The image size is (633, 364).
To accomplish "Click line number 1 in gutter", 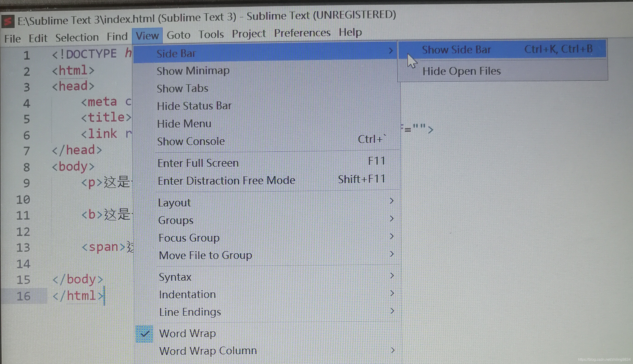I will coord(27,56).
